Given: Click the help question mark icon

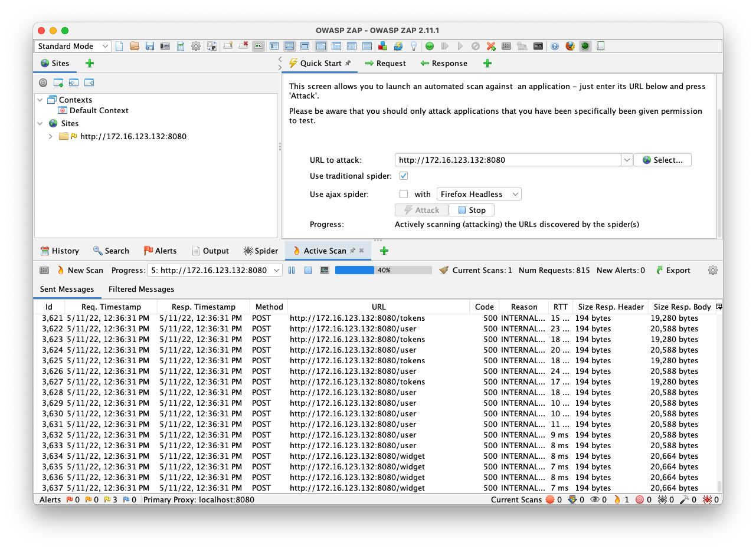Looking at the screenshot, I should point(555,46).
